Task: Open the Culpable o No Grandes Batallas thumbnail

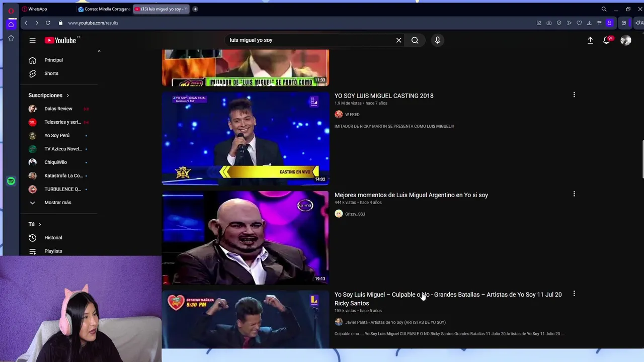Action: click(246, 320)
